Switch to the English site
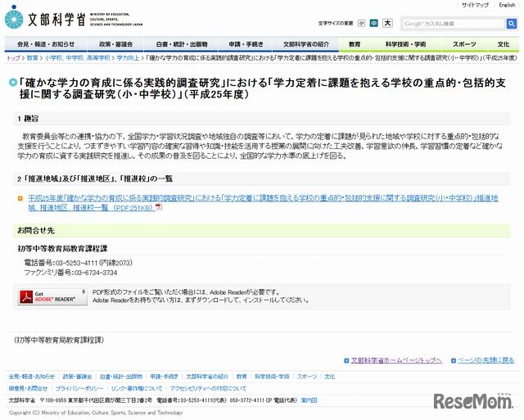Image resolution: width=524 pixels, height=420 pixels. [507, 5]
